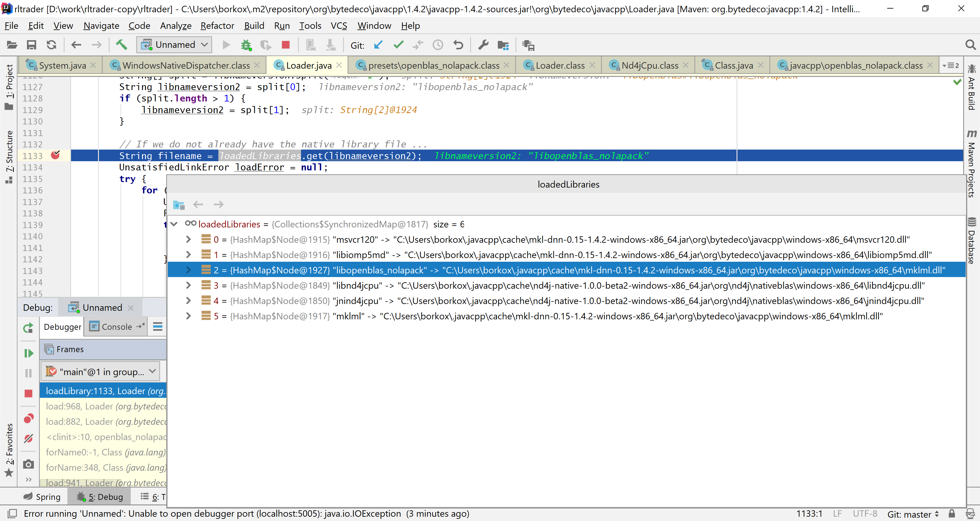Toggle Mute Breakpoints icon
This screenshot has width=980, height=521.
(28, 439)
